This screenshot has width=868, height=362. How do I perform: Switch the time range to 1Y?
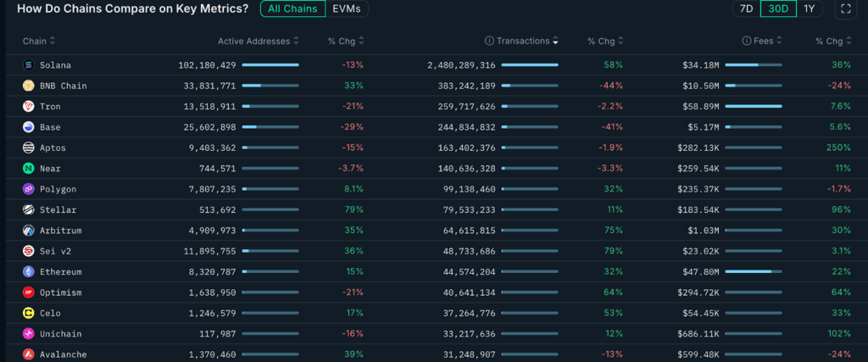pos(810,8)
